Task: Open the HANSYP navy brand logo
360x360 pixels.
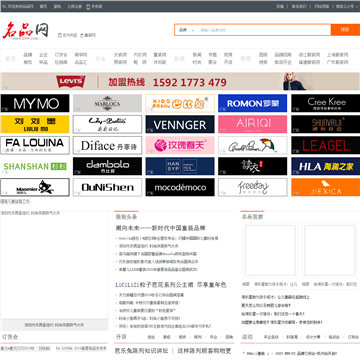Action: (180, 166)
